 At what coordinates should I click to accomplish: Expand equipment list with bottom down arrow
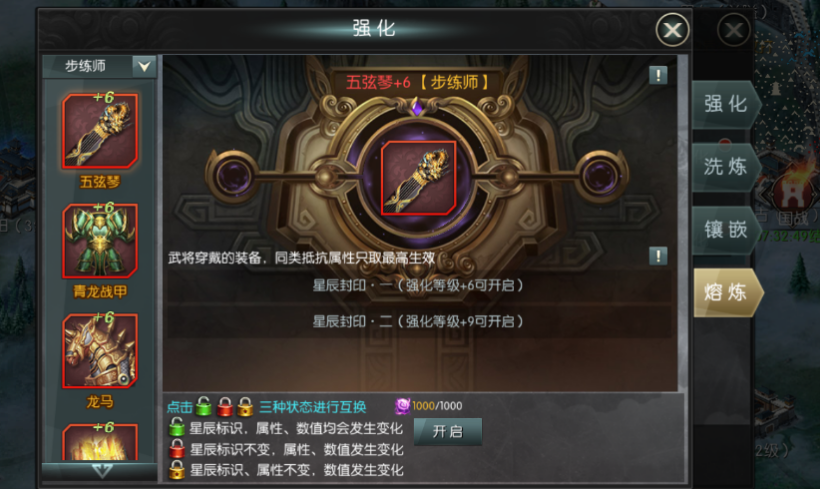[101, 471]
